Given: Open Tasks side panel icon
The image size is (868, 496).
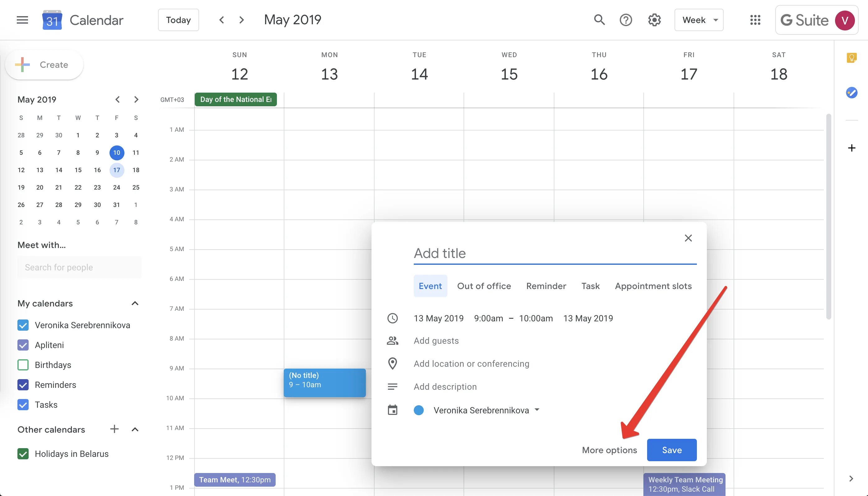Looking at the screenshot, I should click(851, 93).
